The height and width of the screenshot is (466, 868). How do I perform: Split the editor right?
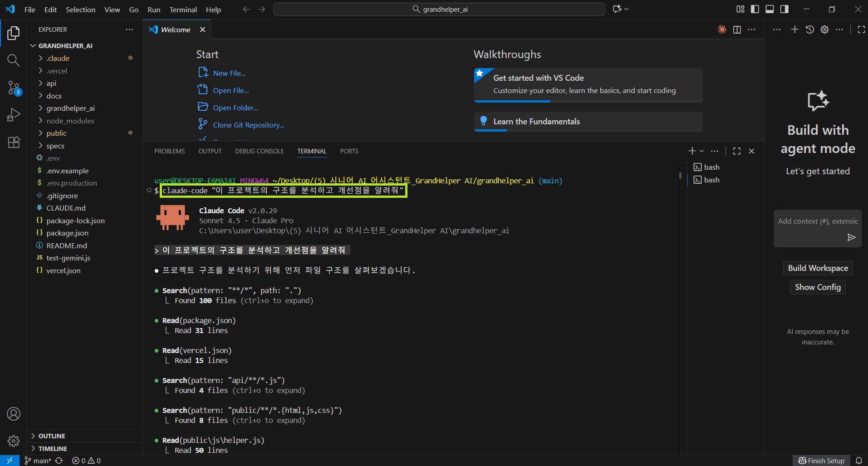point(737,29)
